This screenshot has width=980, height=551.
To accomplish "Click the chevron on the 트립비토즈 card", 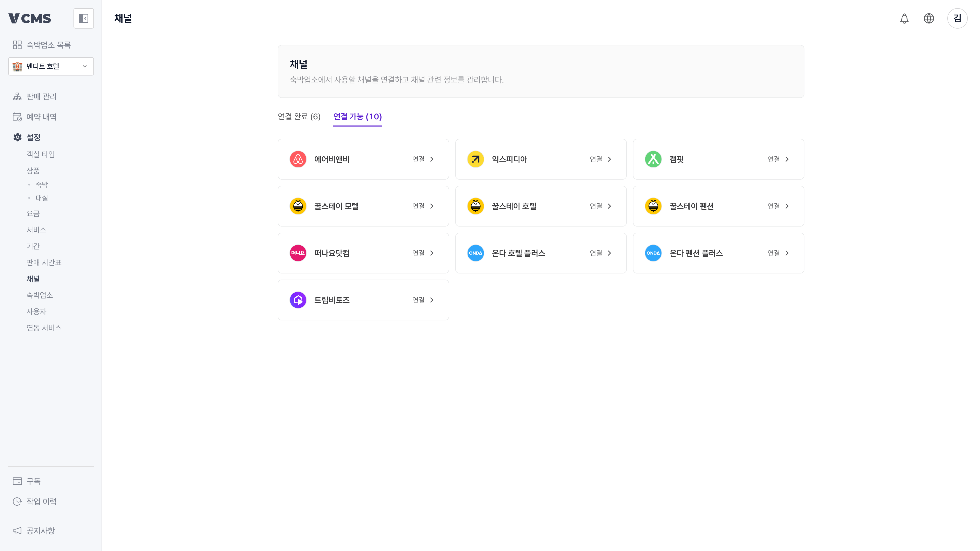I will pos(432,300).
